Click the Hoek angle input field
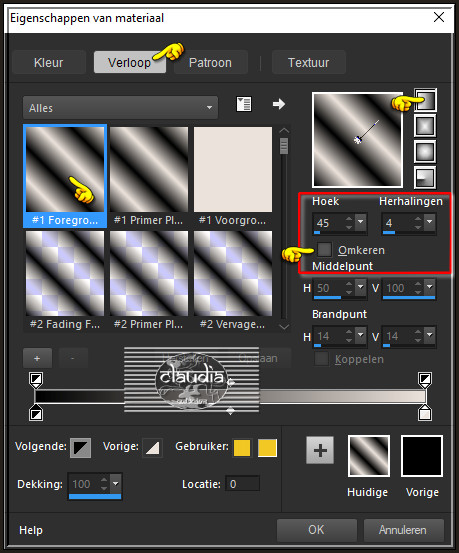 (x=329, y=223)
